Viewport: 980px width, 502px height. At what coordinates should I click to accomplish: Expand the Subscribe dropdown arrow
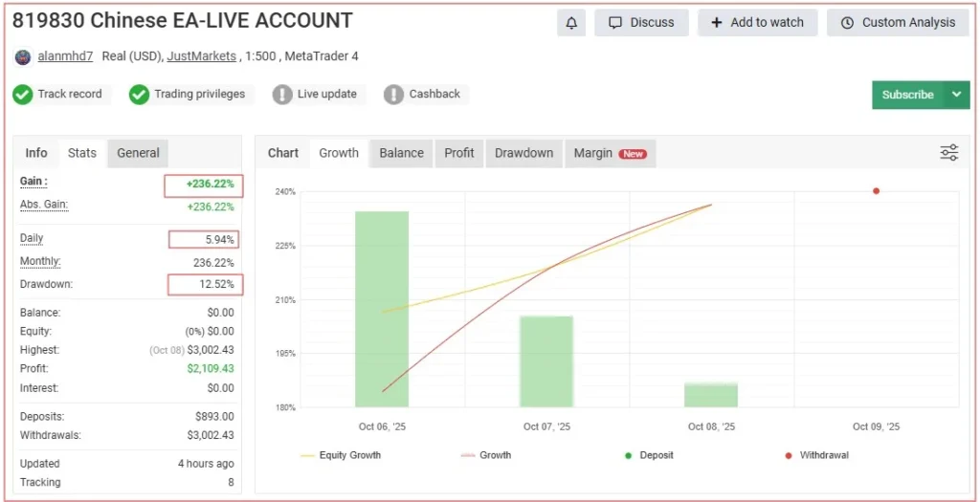956,95
